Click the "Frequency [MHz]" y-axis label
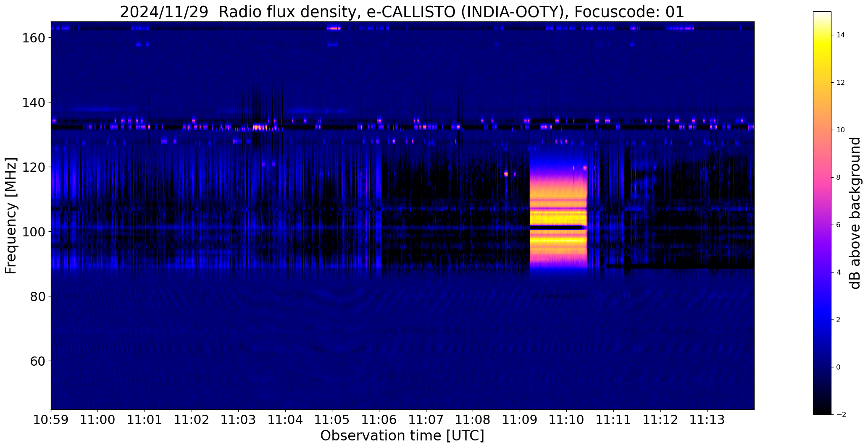 pos(11,216)
